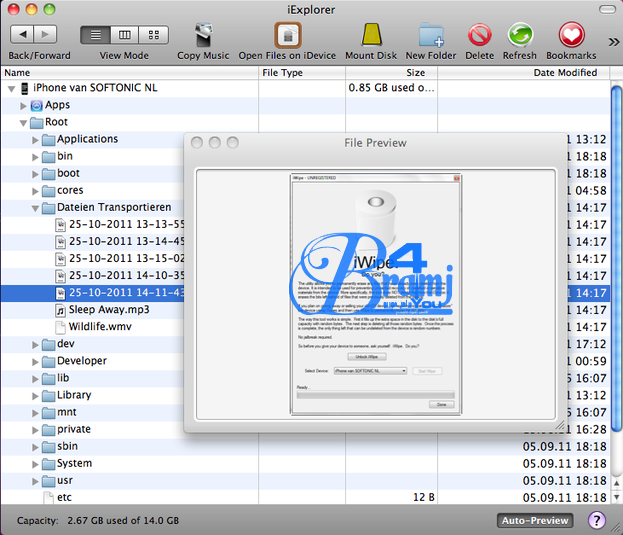Select Wildlife.wmv file
Image resolution: width=623 pixels, height=535 pixels.
click(100, 327)
